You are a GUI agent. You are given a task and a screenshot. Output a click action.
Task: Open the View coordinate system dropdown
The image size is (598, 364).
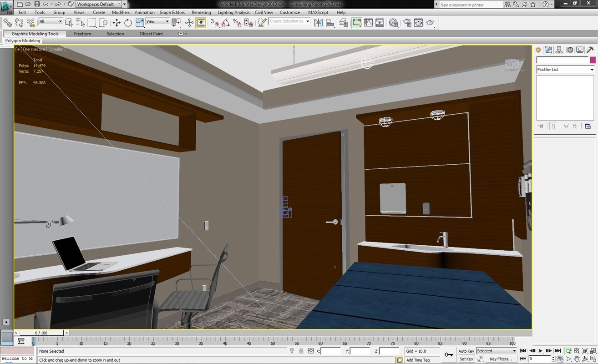coord(157,21)
